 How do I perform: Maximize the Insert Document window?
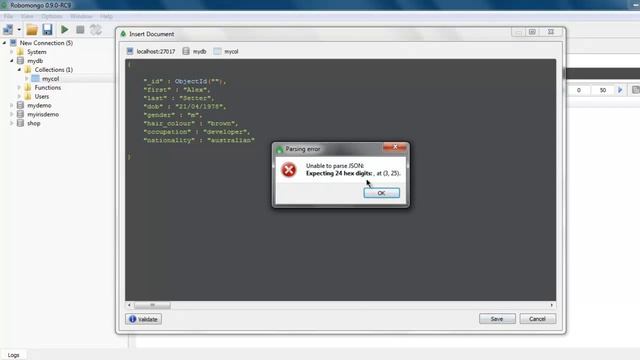(532, 32)
